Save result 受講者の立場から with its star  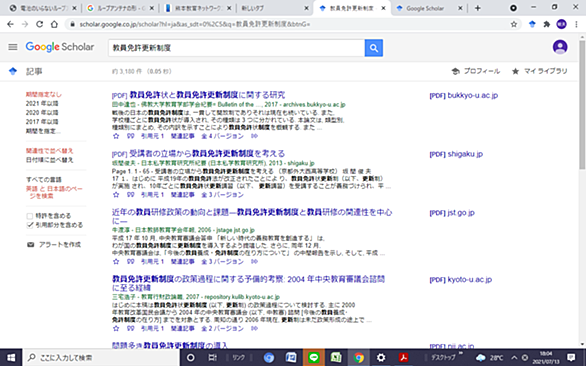[x=116, y=195]
